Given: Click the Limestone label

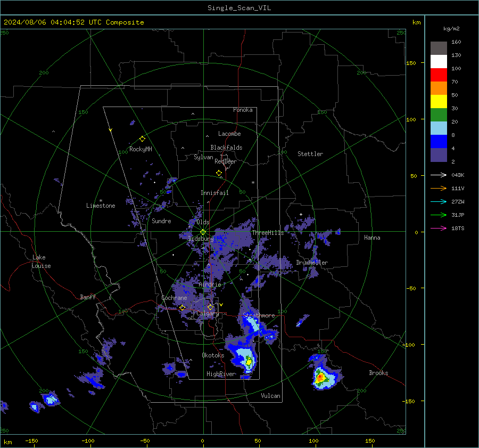Looking at the screenshot, I should tap(101, 206).
